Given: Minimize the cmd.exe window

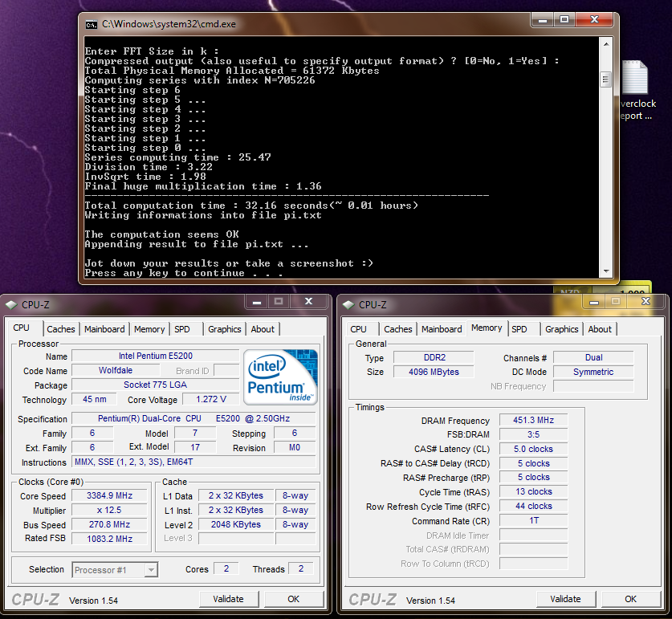Looking at the screenshot, I should (x=543, y=20).
